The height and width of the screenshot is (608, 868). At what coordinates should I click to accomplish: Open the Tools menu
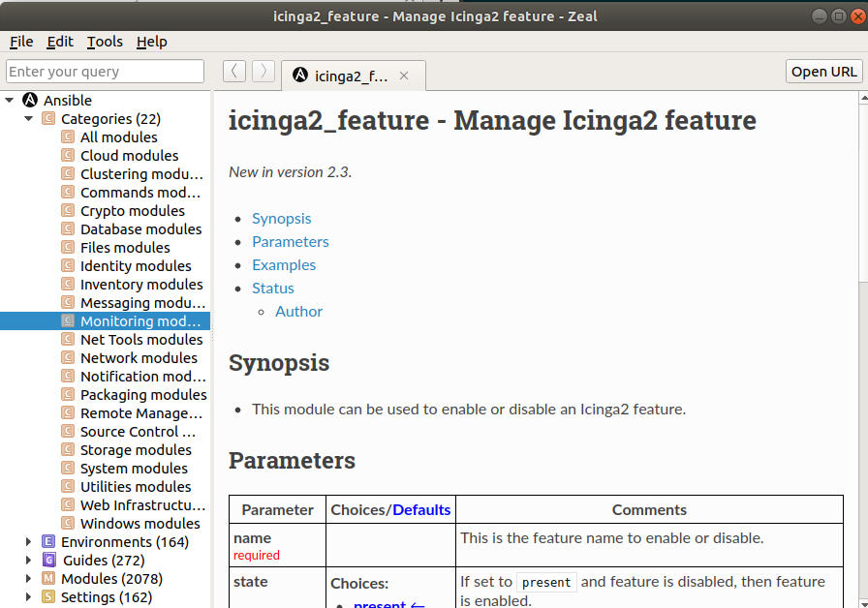[105, 42]
